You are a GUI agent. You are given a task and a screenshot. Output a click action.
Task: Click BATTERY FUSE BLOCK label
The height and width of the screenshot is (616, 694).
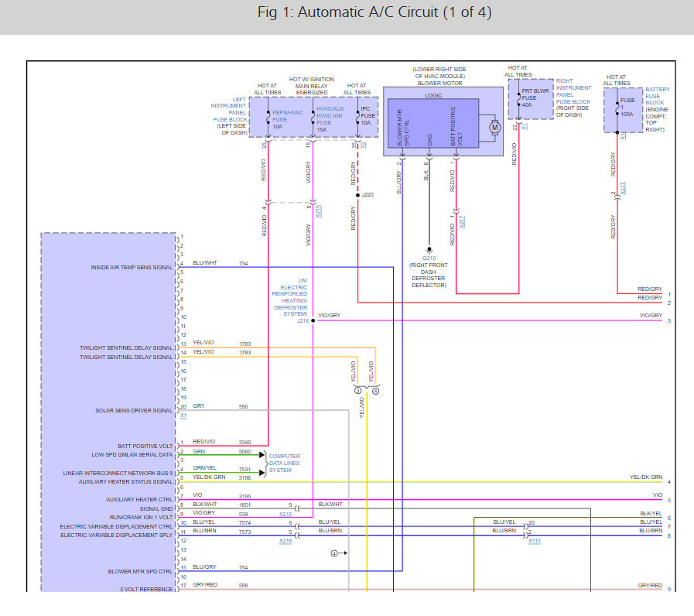tap(658, 96)
